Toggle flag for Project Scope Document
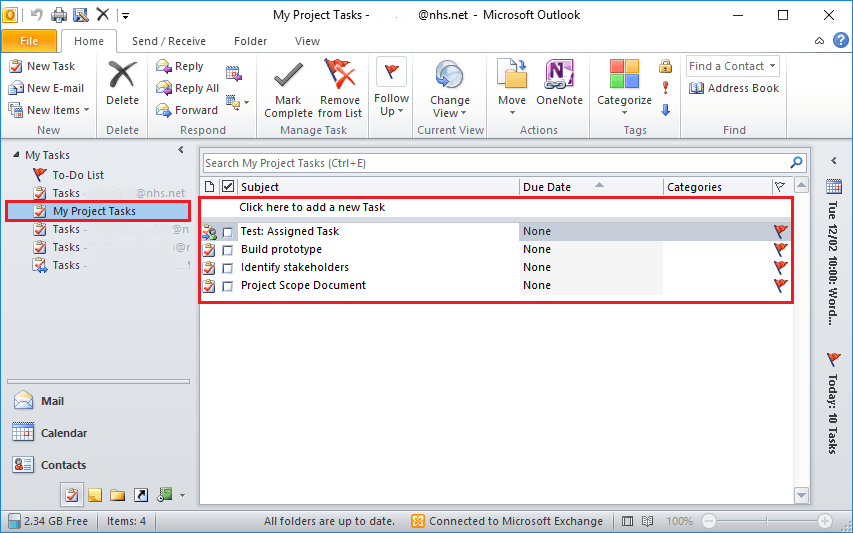This screenshot has height=533, width=853. click(781, 285)
